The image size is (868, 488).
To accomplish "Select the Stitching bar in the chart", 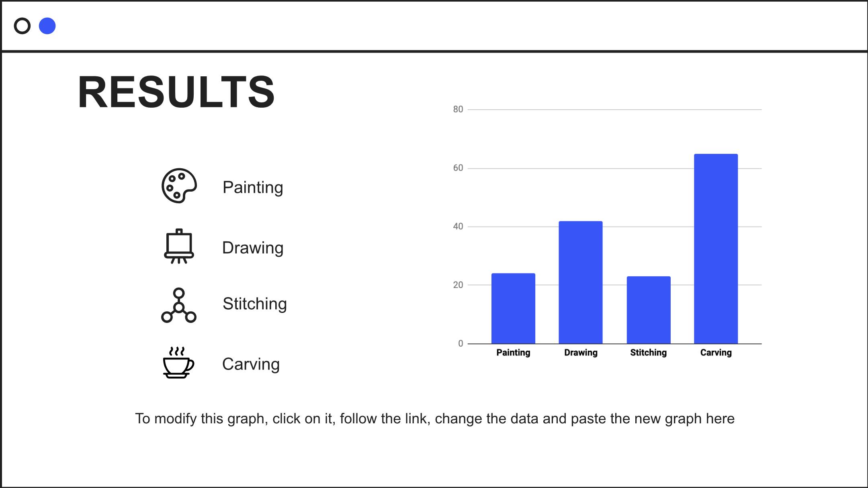I will [649, 310].
